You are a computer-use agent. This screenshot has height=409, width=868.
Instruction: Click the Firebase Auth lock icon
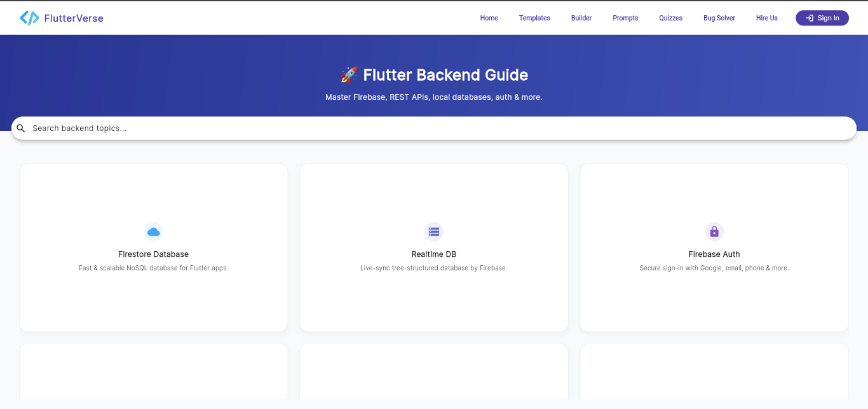(714, 232)
